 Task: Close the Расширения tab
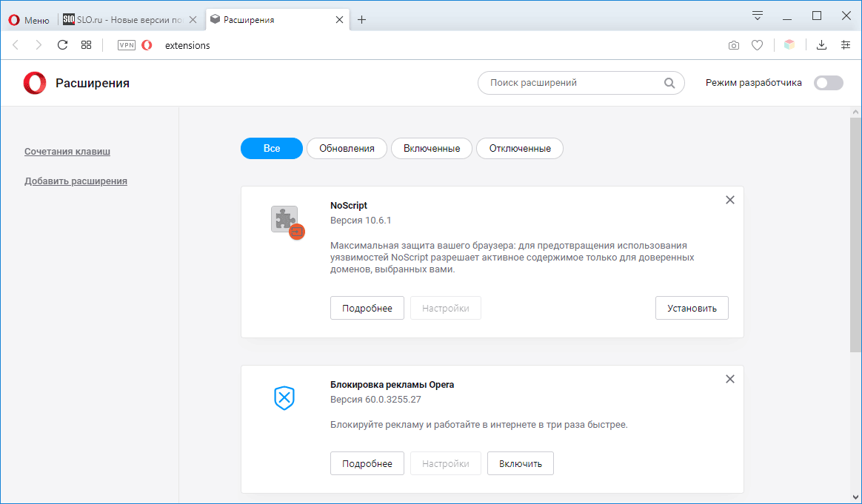[339, 20]
